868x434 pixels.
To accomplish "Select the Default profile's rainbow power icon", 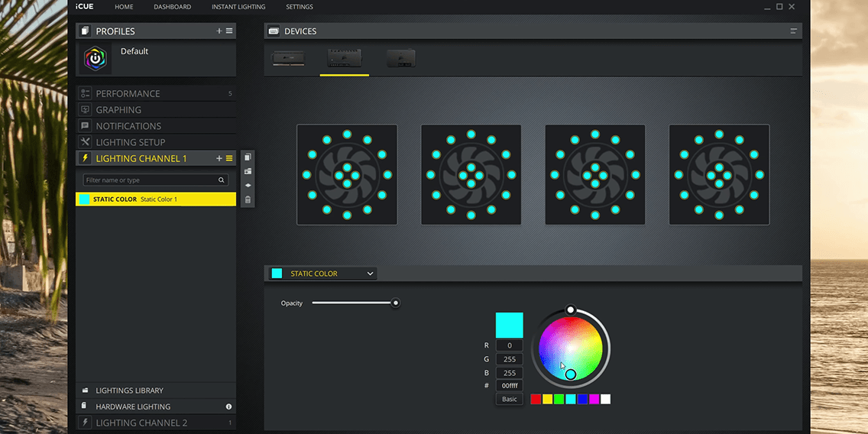I will coord(96,58).
